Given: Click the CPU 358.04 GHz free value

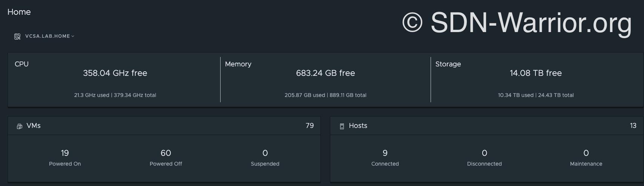Looking at the screenshot, I should 115,73.
